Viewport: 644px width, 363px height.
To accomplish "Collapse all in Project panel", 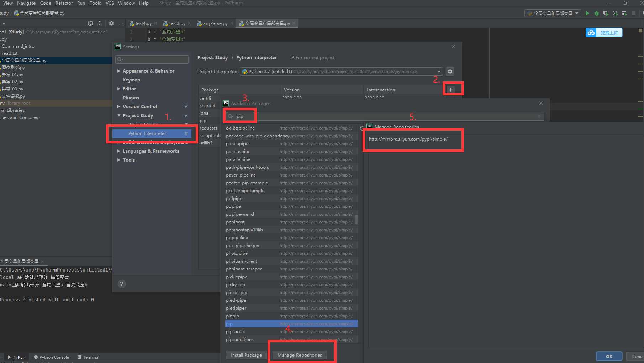I will coord(100,23).
